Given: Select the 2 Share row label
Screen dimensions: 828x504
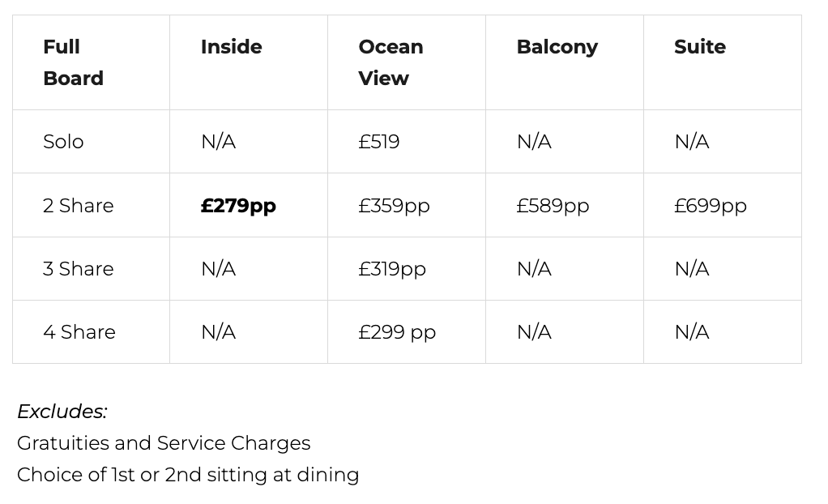Looking at the screenshot, I should (78, 206).
